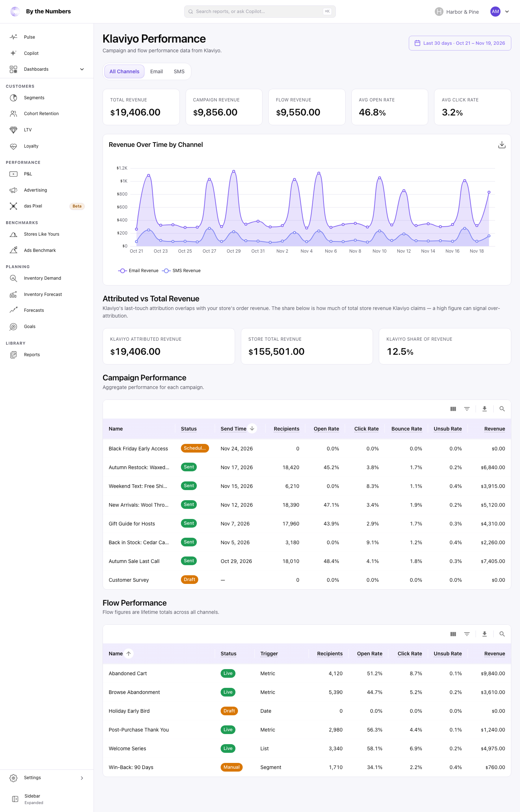Screen dimensions: 520x812
Task: Sort campaign table by Revenue header
Action: pyautogui.click(x=494, y=429)
